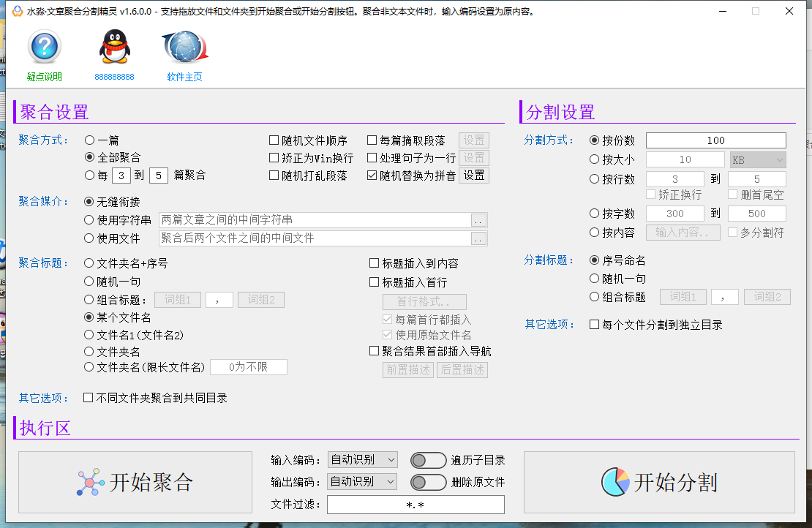Click the 开始聚合 network icon button

[x=135, y=482]
